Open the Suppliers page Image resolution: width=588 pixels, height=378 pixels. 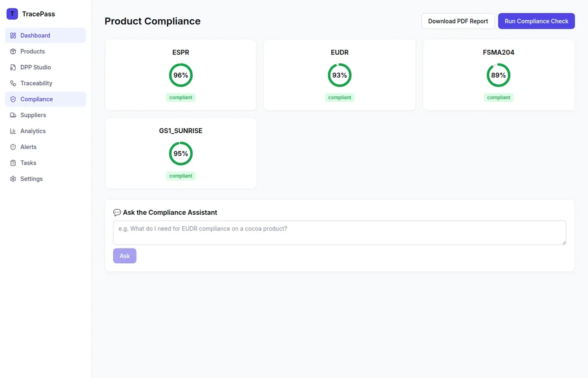point(45,115)
